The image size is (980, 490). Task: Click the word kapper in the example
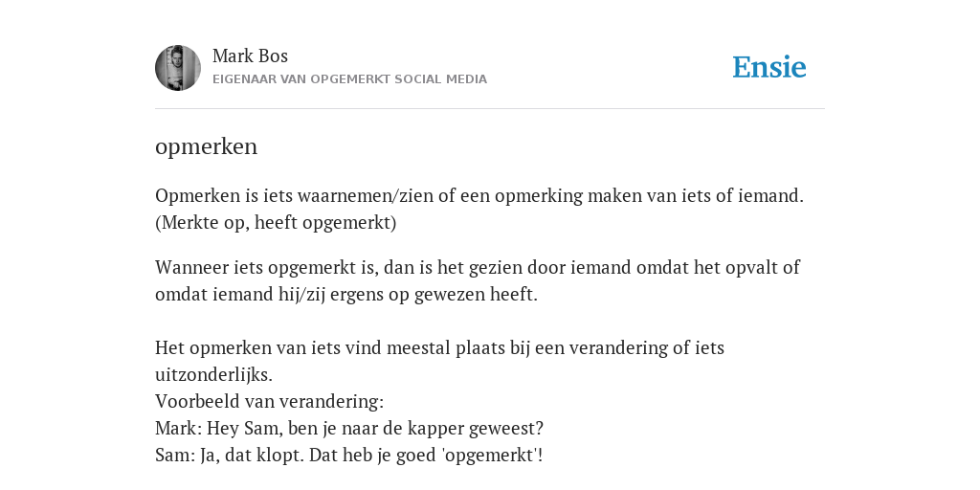pos(435,429)
